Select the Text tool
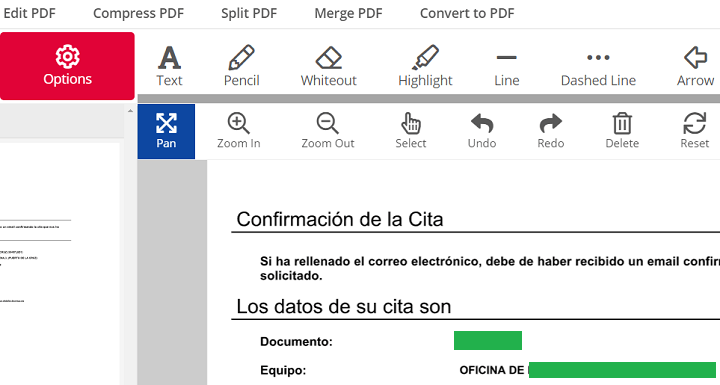The width and height of the screenshot is (720, 385). pyautogui.click(x=169, y=66)
